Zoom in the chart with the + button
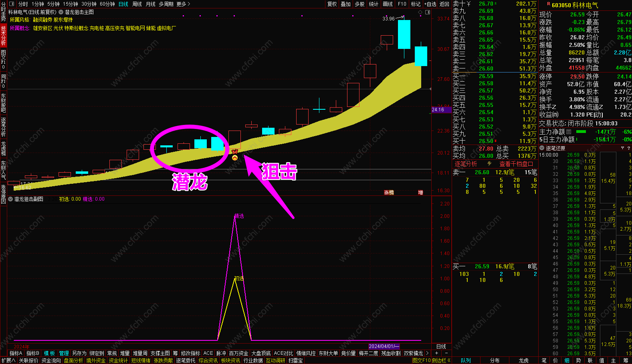Screen dimensions: 632x364 pyautogui.click(x=437, y=353)
